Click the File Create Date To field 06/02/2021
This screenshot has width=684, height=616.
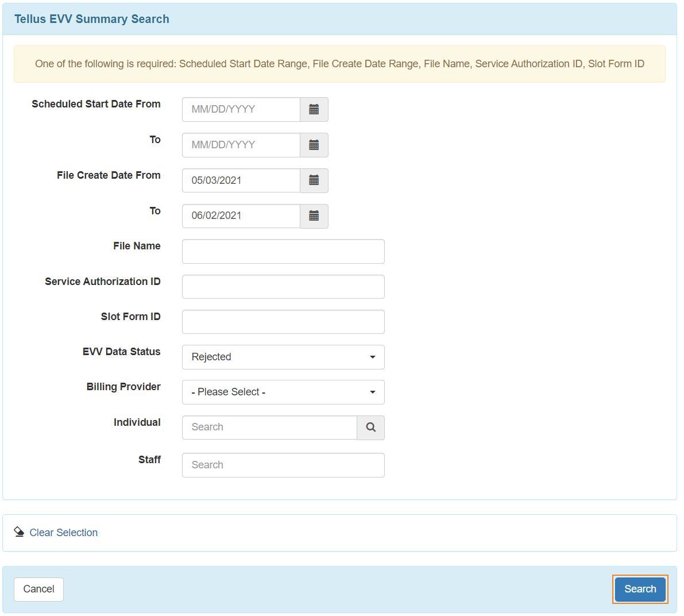(x=241, y=215)
